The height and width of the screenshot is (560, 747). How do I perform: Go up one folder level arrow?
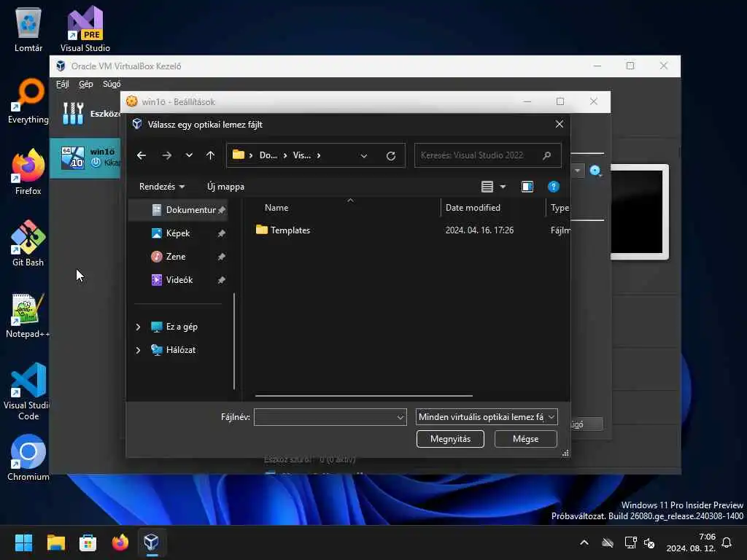click(x=211, y=156)
